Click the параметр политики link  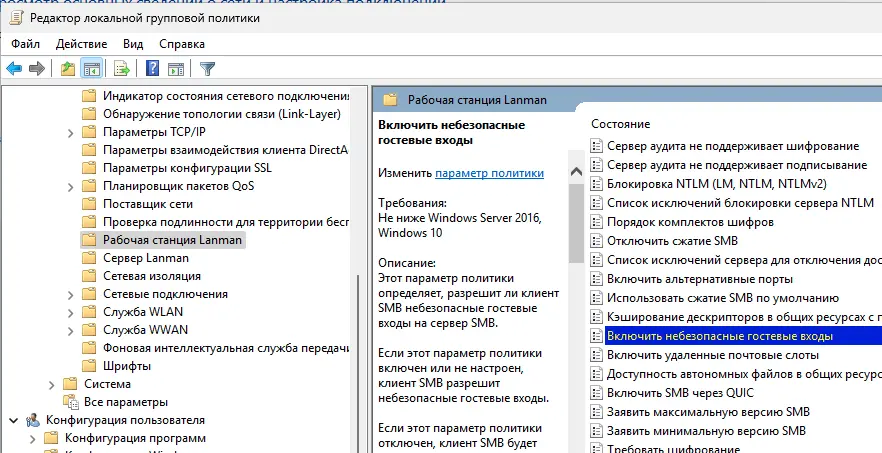tap(489, 173)
